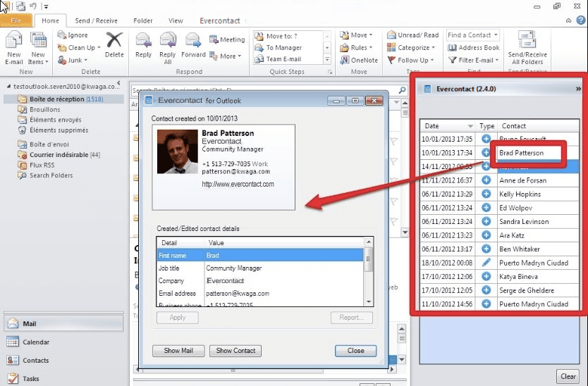Collapse the testoutlook.seven2010 account tree
588x386 pixels.
8,87
